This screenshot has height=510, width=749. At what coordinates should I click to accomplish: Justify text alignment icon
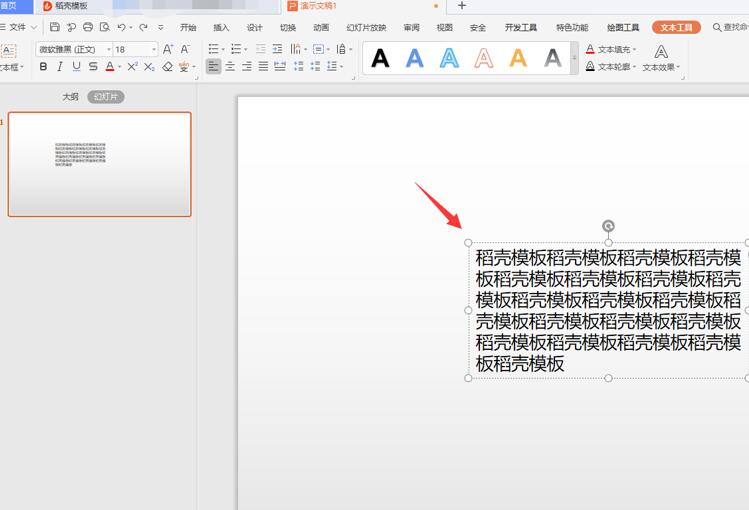(263, 66)
